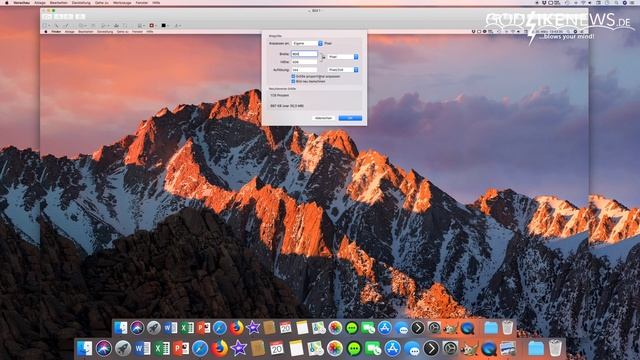Open the Darstellung menu in the Vorschau menu bar
This screenshot has height=360, width=640.
(x=81, y=2)
